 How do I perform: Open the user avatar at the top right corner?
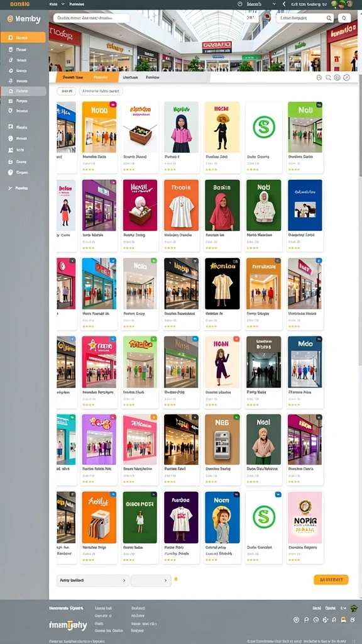(x=349, y=4)
